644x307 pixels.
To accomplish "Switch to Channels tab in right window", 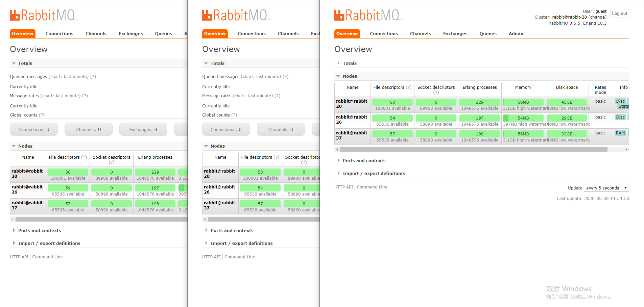I will click(420, 33).
